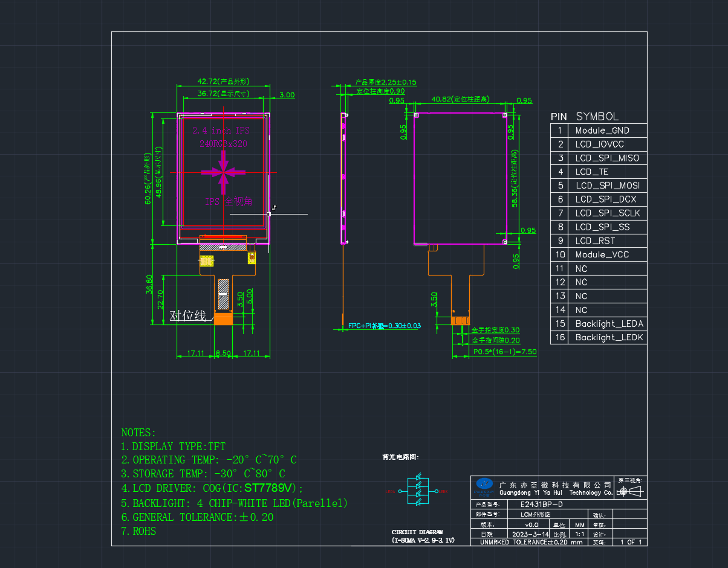
Task: Click the "6.GENERAL TOLERANCE:±0.20" note
Action: (x=197, y=517)
